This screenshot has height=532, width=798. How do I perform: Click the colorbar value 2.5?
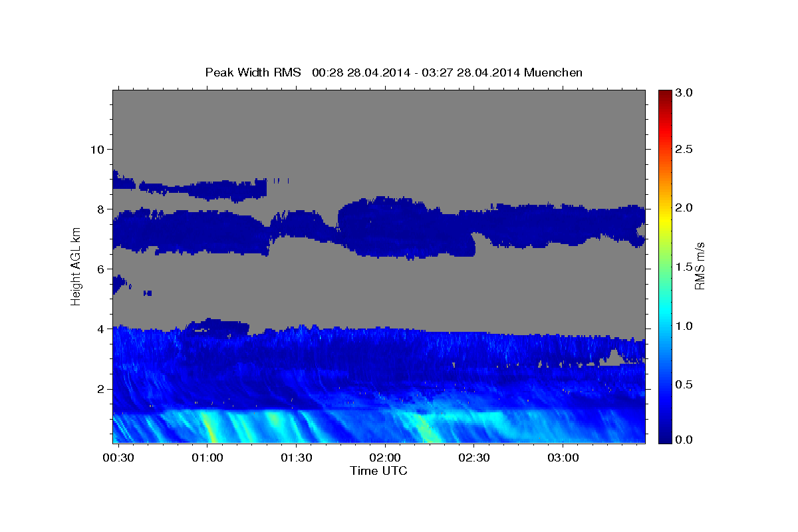click(684, 149)
